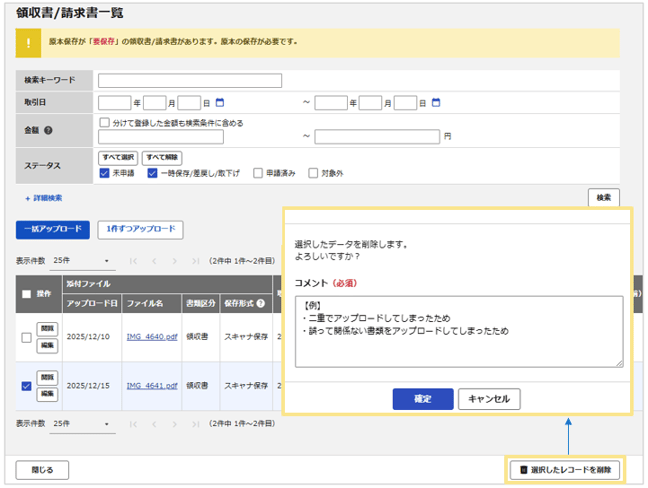The height and width of the screenshot is (488, 648).
Task: Click the start date year field
Action: [114, 103]
